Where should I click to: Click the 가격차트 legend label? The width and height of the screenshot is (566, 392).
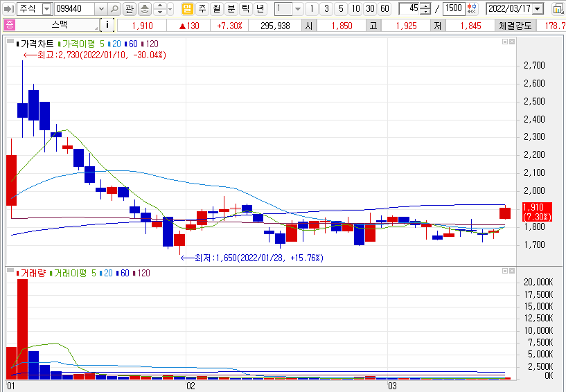(x=37, y=44)
